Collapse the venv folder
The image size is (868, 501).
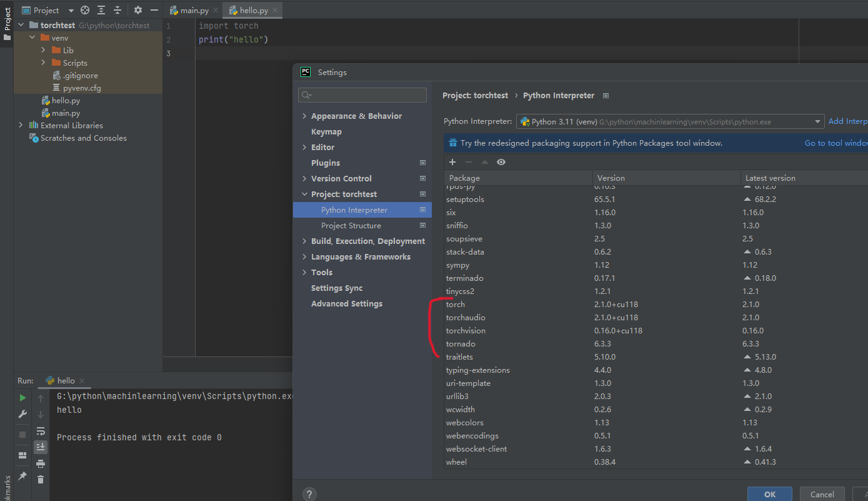point(32,38)
